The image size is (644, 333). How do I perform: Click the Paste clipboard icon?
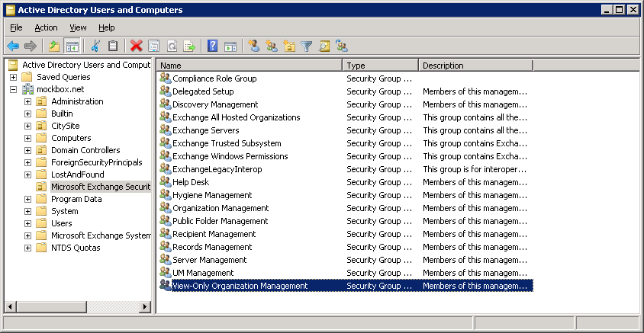[x=113, y=46]
